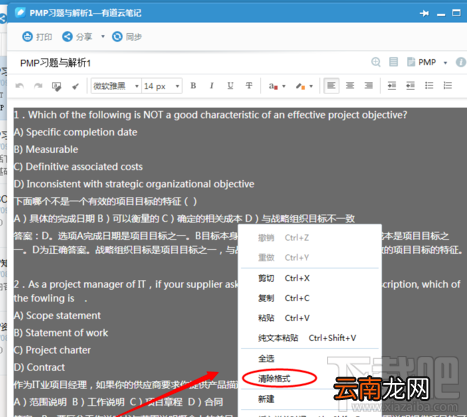This screenshot has width=467, height=417.
Task: Click text 'D) Inconsistent with strategic organizational objective'
Action: point(134,184)
